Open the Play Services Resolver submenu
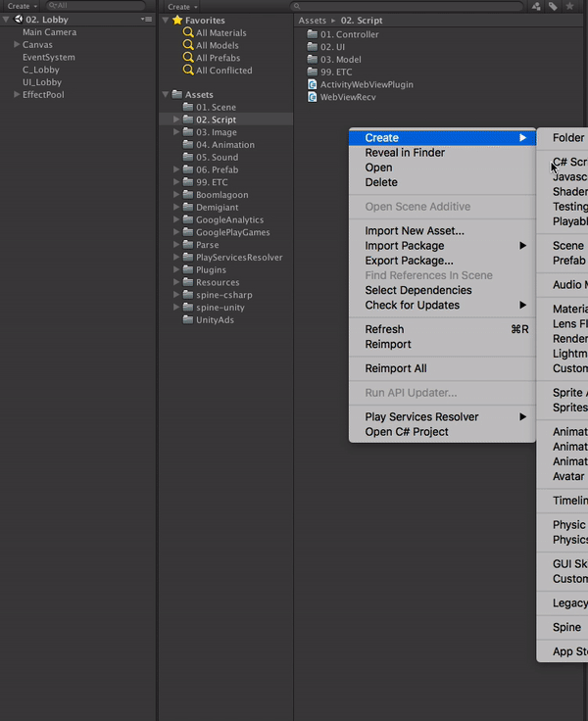The width and height of the screenshot is (588, 721). (442, 416)
